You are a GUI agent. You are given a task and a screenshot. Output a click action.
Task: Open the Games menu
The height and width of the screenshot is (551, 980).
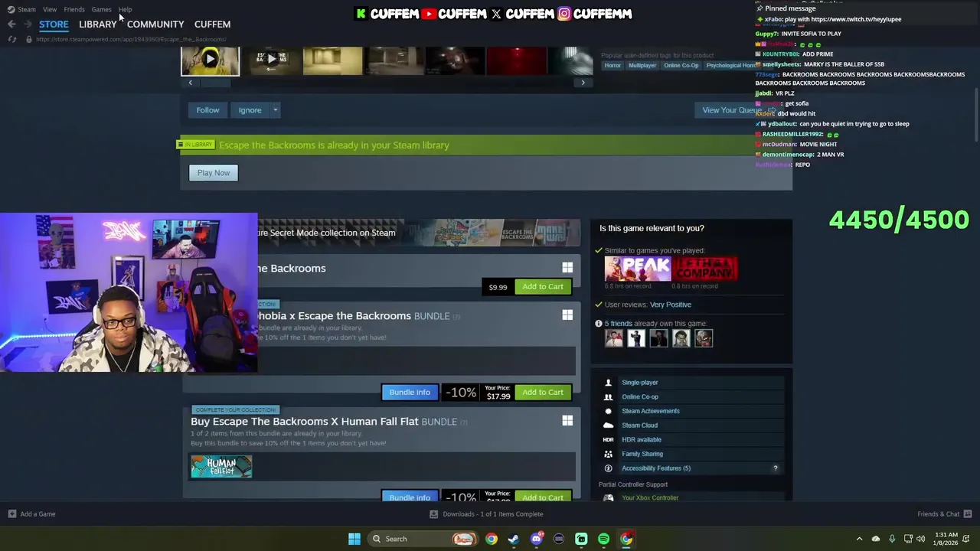pos(102,9)
